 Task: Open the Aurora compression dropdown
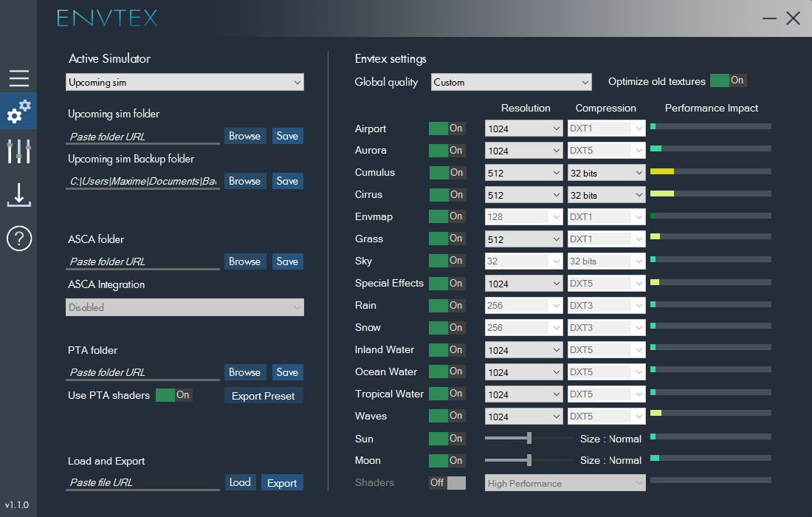pos(606,150)
